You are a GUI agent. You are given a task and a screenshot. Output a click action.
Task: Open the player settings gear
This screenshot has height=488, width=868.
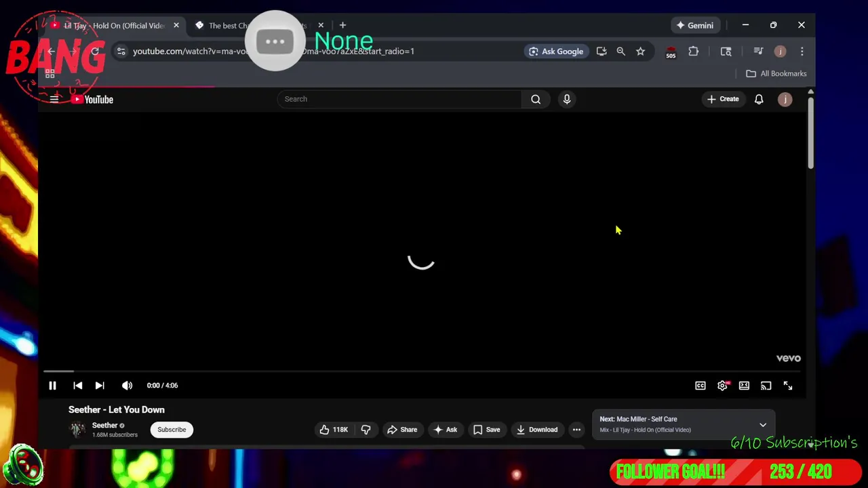(722, 386)
